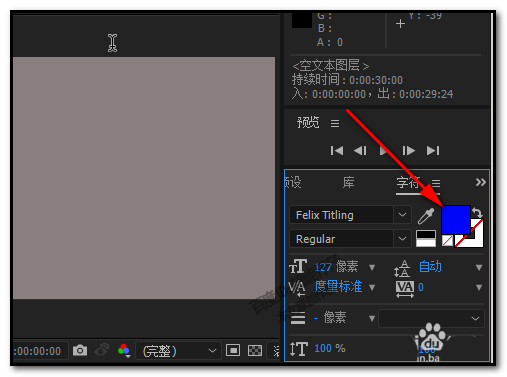Open the tracking dropdown arrow

pyautogui.click(x=479, y=287)
